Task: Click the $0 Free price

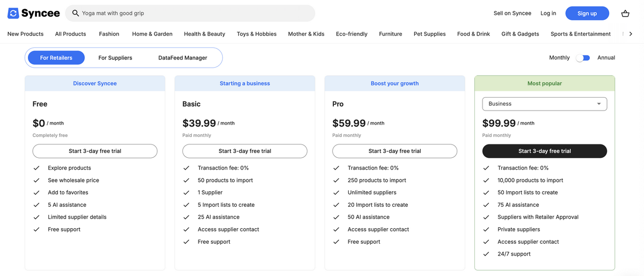Action: 39,124
